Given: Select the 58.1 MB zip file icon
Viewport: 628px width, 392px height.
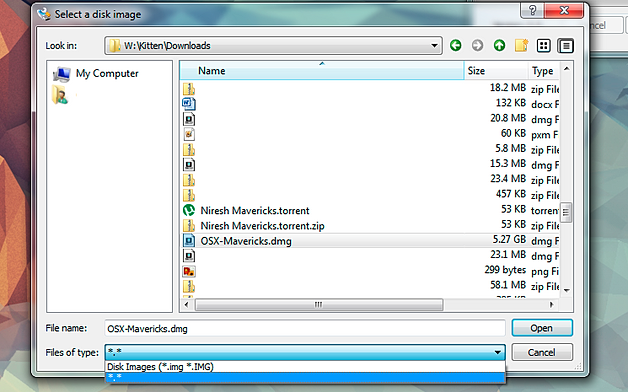Looking at the screenshot, I should (189, 286).
